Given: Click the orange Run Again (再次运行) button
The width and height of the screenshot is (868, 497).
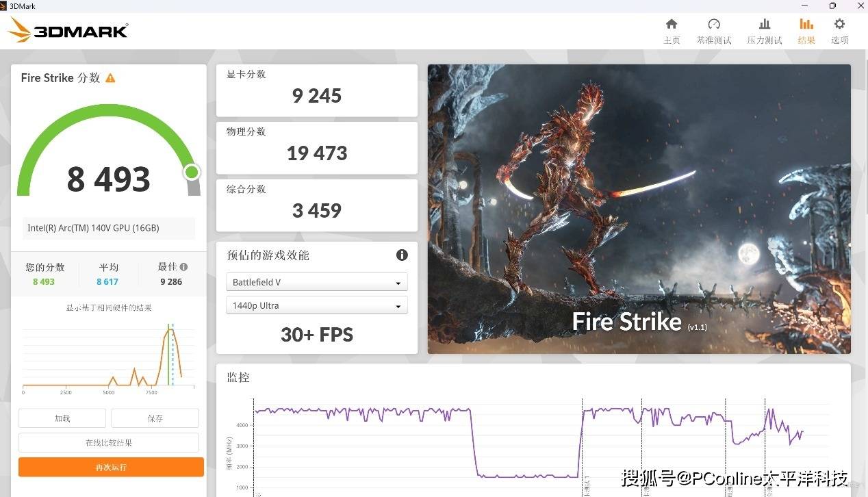Looking at the screenshot, I should (x=111, y=467).
